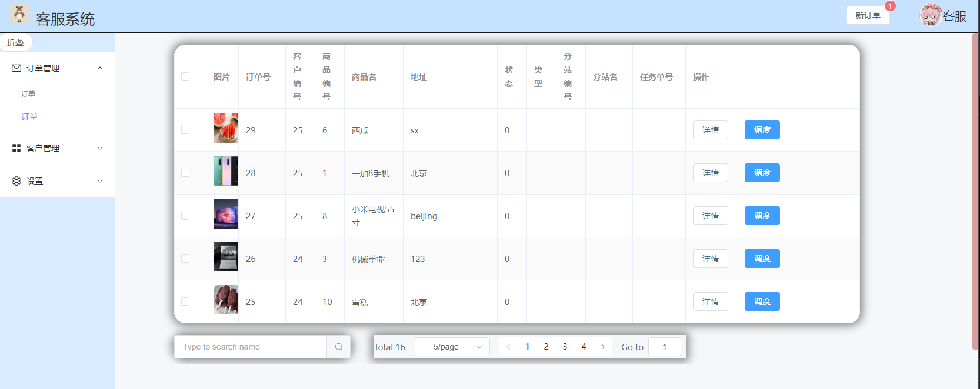
Task: Select the checkbox for order 27
Action: coord(185,216)
